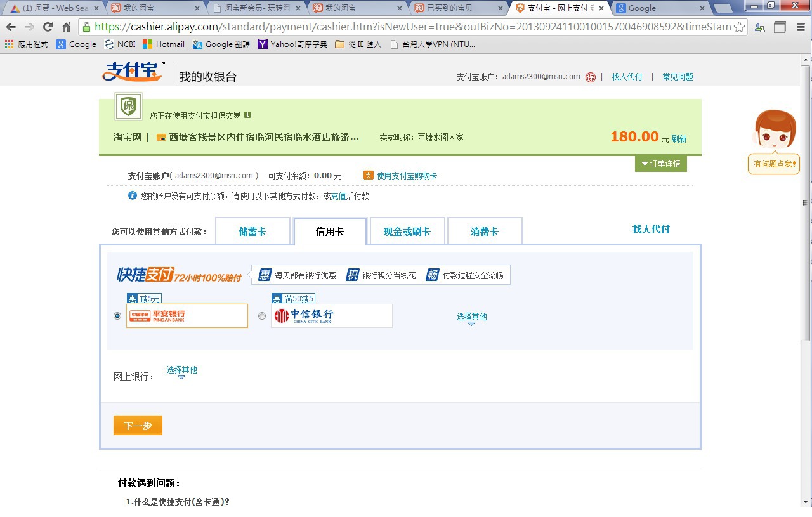
Task: Click the 有问题点我 helper mascot
Action: pos(774,141)
